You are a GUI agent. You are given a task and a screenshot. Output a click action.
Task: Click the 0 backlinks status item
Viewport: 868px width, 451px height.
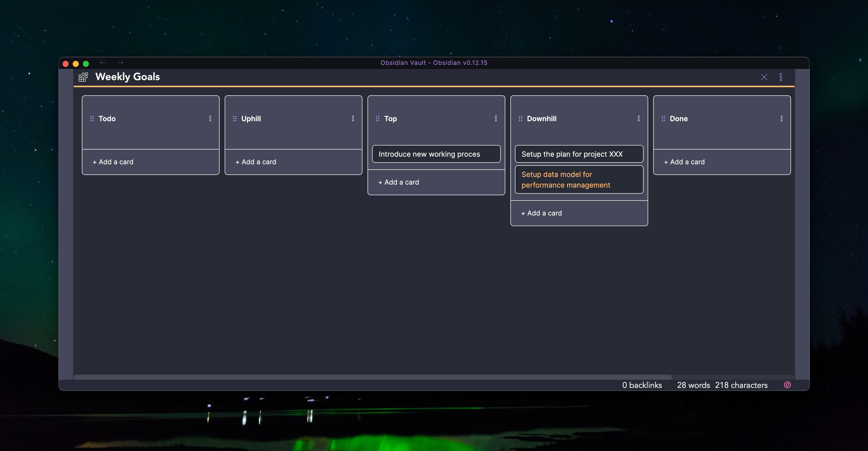642,385
